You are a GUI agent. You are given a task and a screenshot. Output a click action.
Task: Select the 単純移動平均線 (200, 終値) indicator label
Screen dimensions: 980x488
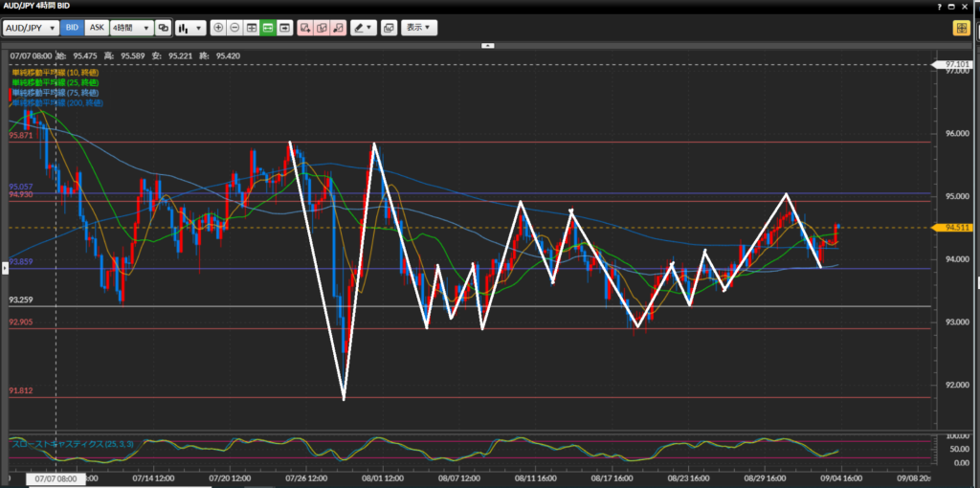click(x=57, y=102)
